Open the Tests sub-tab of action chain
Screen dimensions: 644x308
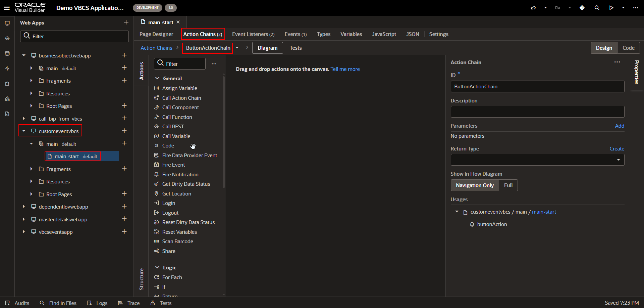coord(296,48)
